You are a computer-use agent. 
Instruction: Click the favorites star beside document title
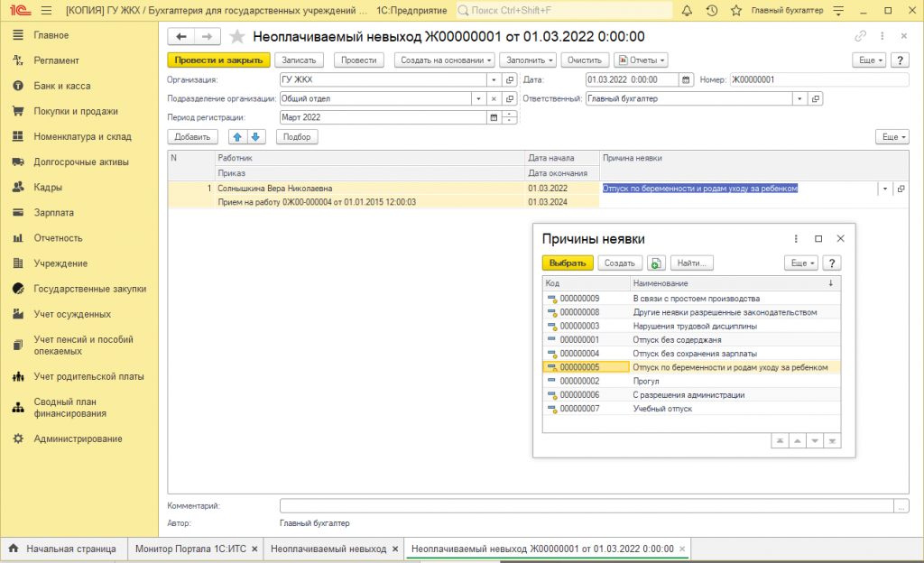click(237, 36)
